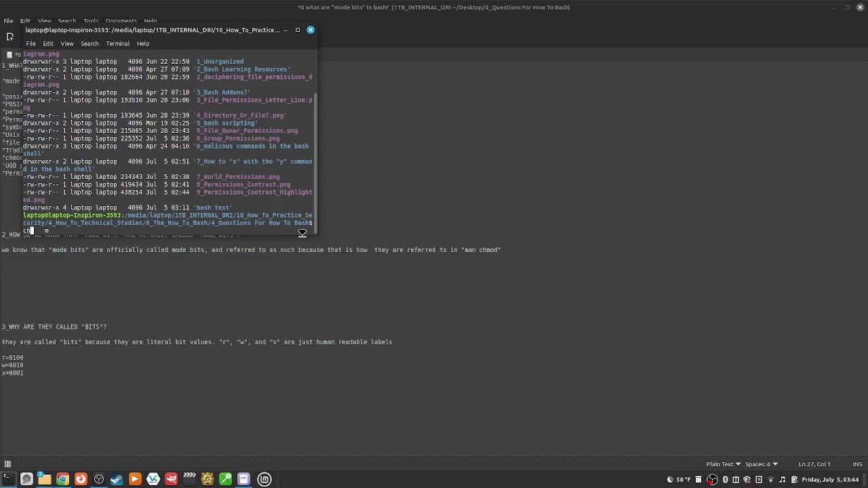
Task: Open the clapperboard video app in taskbar
Action: (189, 479)
